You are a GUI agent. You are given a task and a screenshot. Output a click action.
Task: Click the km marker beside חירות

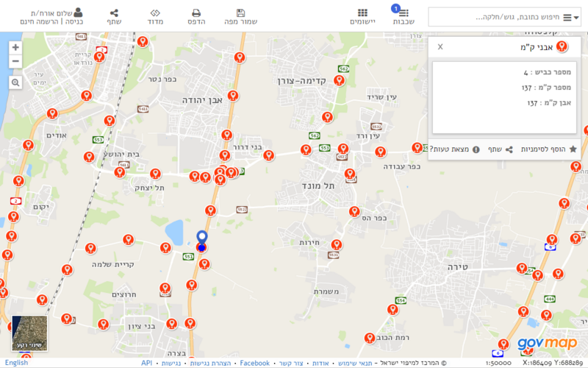click(337, 245)
